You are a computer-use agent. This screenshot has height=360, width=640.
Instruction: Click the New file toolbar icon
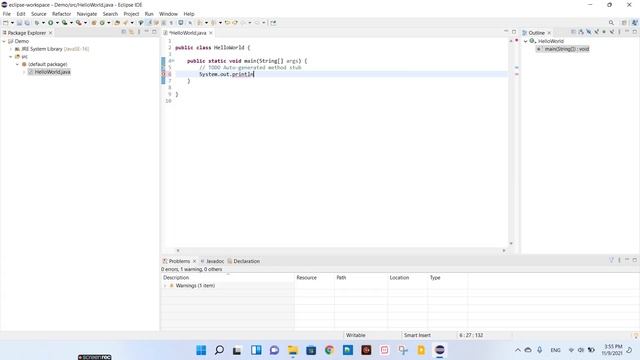[6, 23]
